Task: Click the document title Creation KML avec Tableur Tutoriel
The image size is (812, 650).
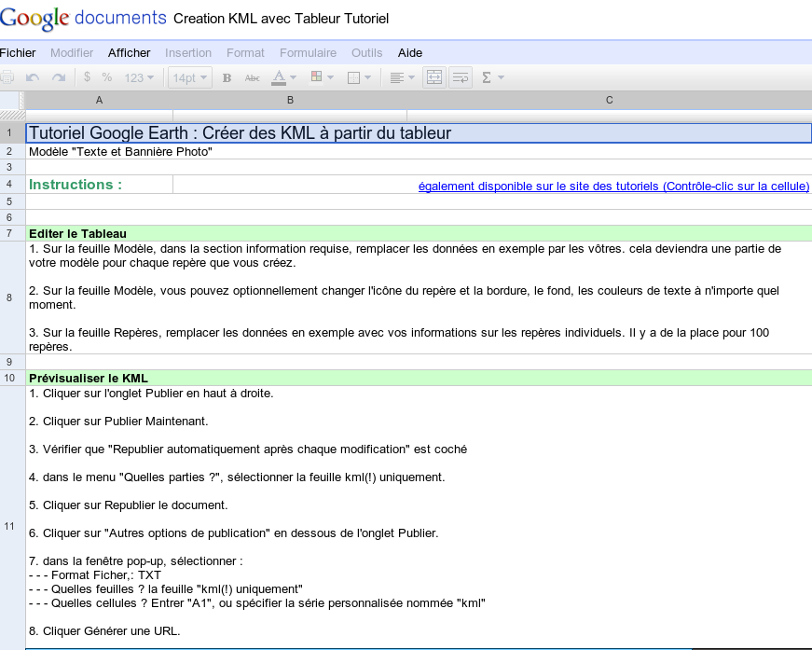Action: [282, 19]
